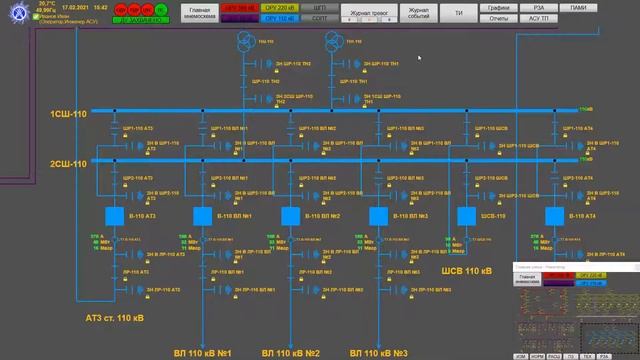Open the Отчеты reports page
Viewport: 640px width, 360px height.
point(499,18)
